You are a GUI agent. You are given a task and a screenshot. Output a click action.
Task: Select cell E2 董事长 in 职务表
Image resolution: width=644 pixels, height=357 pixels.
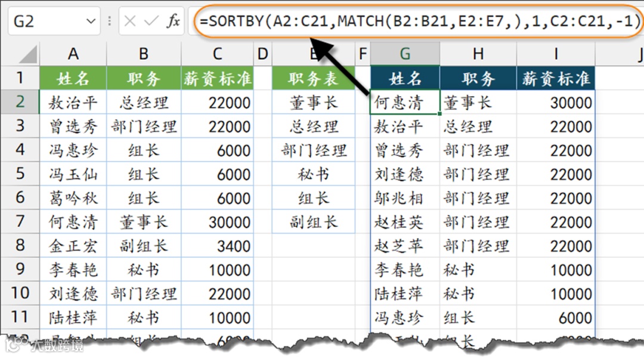(314, 102)
